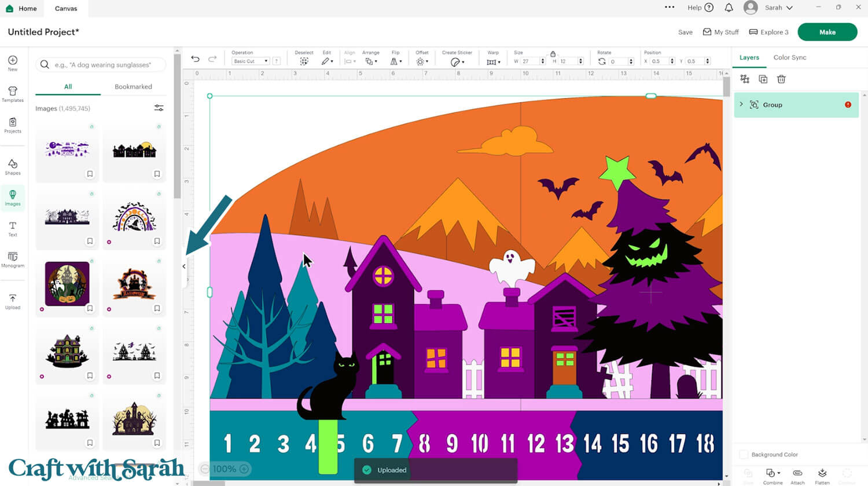Select the Templates panel icon
This screenshot has height=486, width=868.
click(12, 94)
